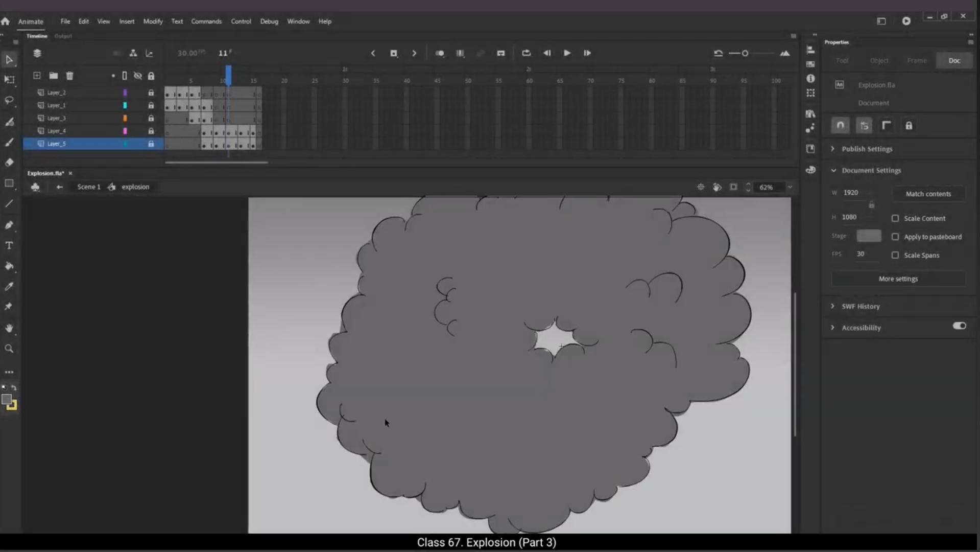
Task: Unlock Layer_1 with its lock icon
Action: [x=151, y=105]
